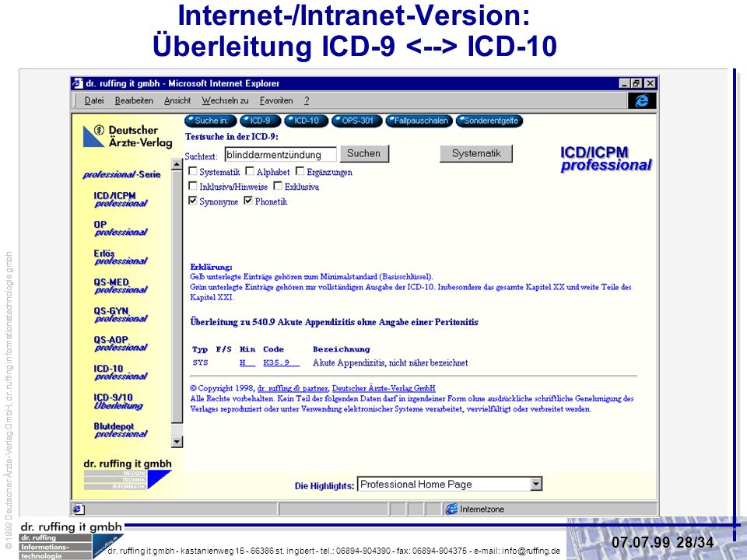Click the Internetzone globe icon in status bar

click(x=451, y=509)
